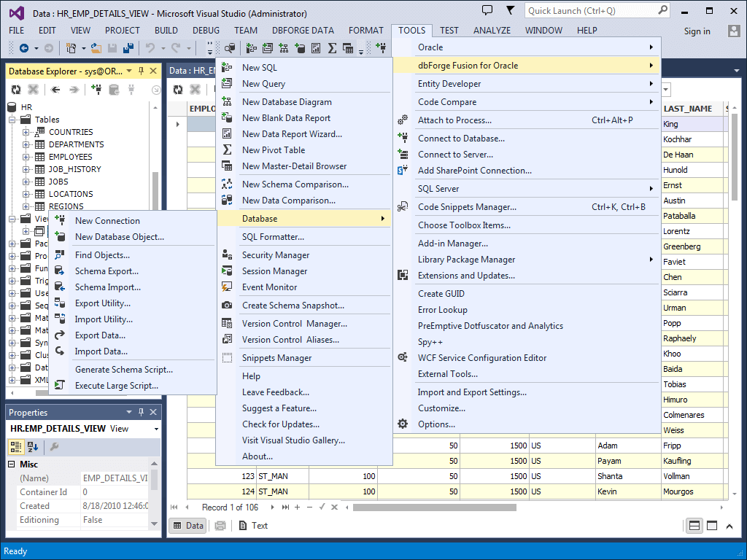Switch to the Text view tab

point(253,526)
